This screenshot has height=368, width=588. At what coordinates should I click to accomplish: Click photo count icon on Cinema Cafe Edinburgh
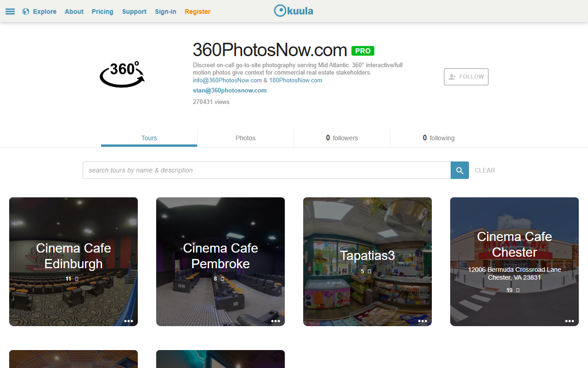(x=77, y=279)
